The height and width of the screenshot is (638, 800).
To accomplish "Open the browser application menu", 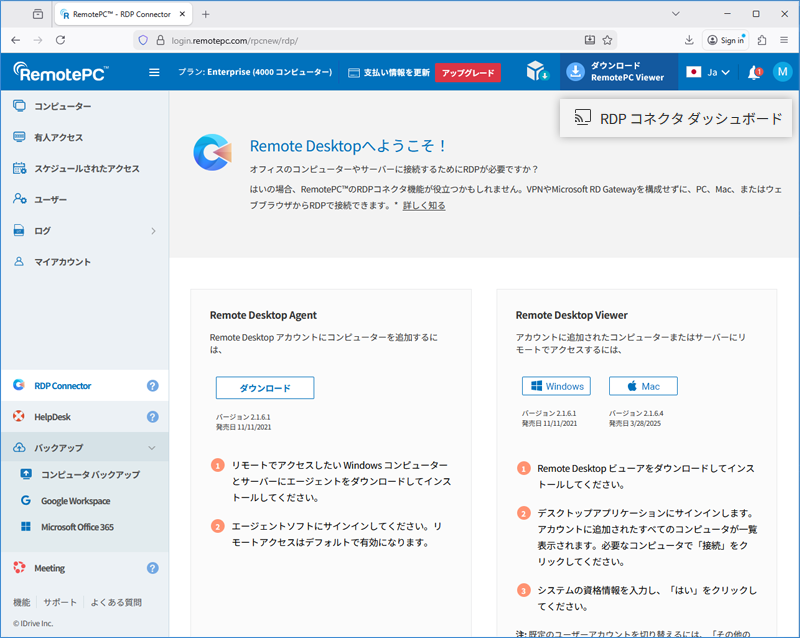I will (784, 40).
